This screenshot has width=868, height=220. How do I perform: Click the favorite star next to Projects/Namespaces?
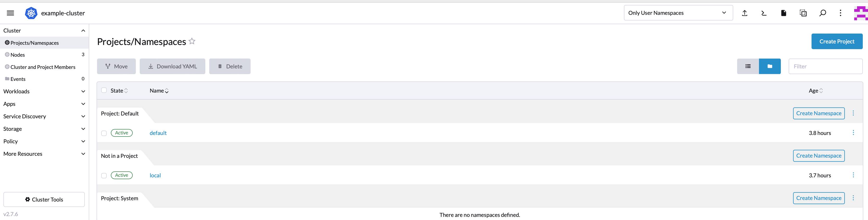(192, 41)
